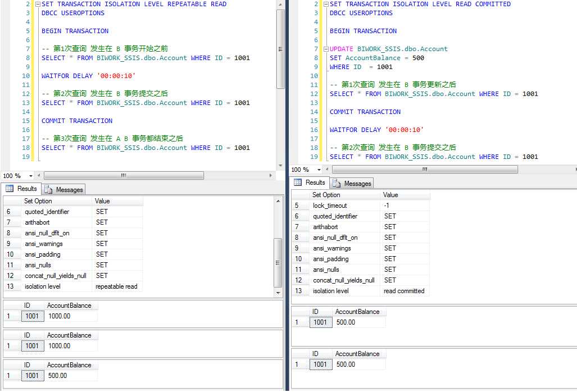The image size is (577, 392).
Task: Click the left arrow of the right horizontal scrollbar
Action: pyautogui.click(x=327, y=169)
